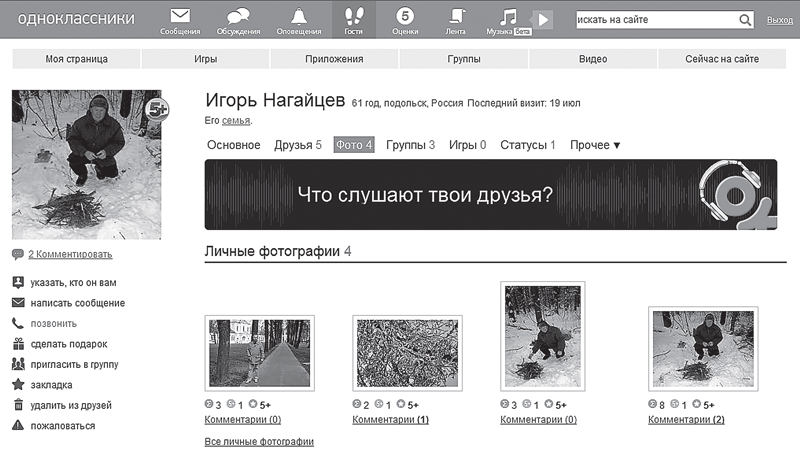Expand the Прочее dropdown menu
Screen dimensions: 800x459
pos(595,145)
